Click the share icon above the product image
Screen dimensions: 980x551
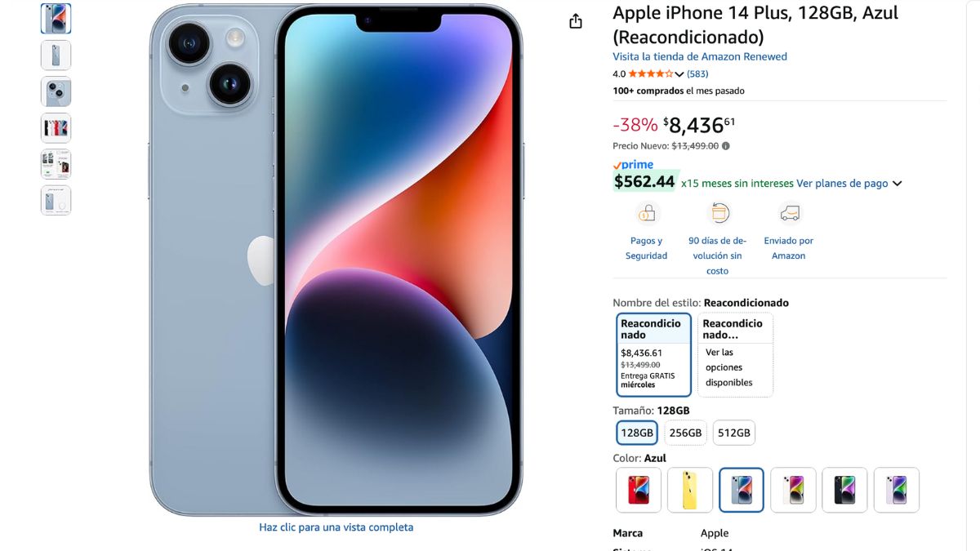pyautogui.click(x=576, y=21)
